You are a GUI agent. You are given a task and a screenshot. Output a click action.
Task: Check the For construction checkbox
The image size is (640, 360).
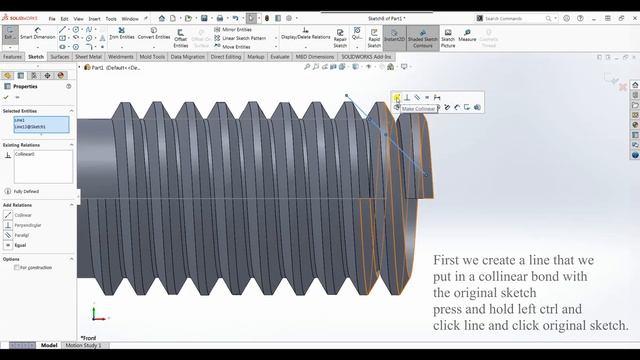click(16, 268)
